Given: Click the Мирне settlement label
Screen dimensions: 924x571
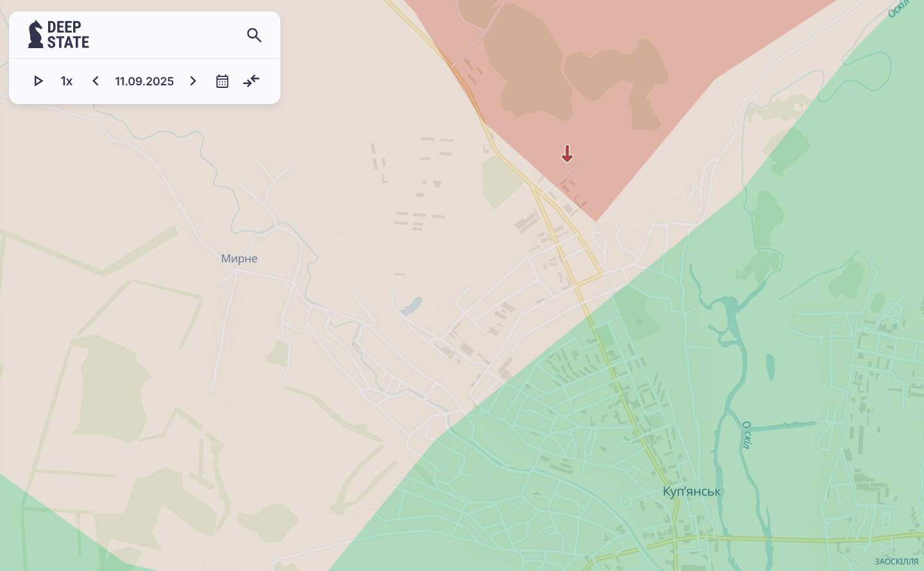Looking at the screenshot, I should pos(239,259).
